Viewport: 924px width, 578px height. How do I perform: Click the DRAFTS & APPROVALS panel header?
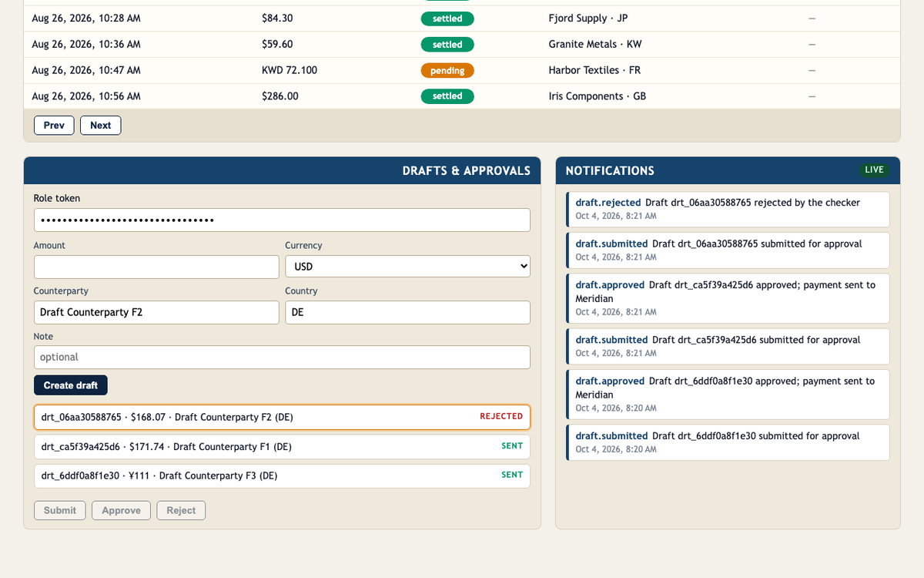282,170
